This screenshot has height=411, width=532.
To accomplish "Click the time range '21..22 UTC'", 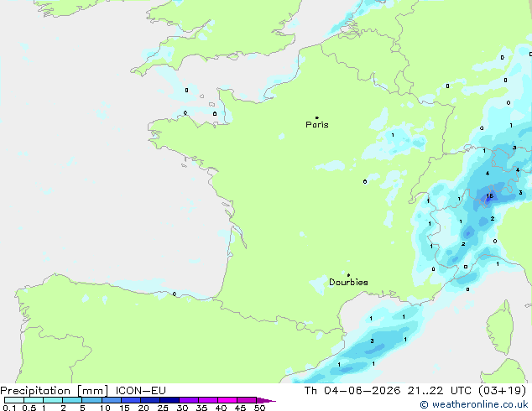I will [440, 391].
